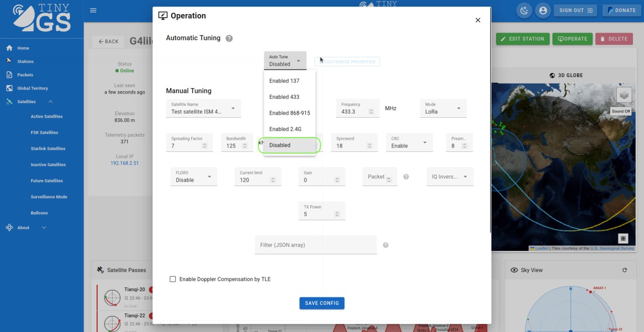Click the Filter JSON array help icon

coord(385,245)
